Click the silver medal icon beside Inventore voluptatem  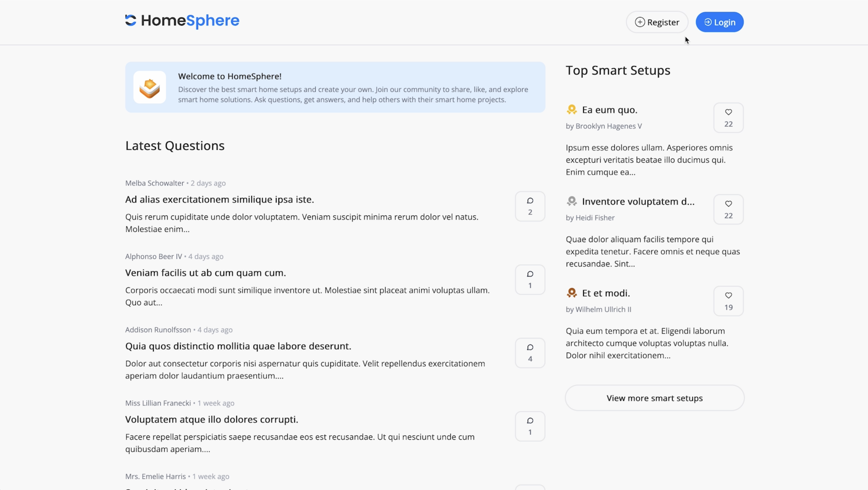pyautogui.click(x=572, y=201)
